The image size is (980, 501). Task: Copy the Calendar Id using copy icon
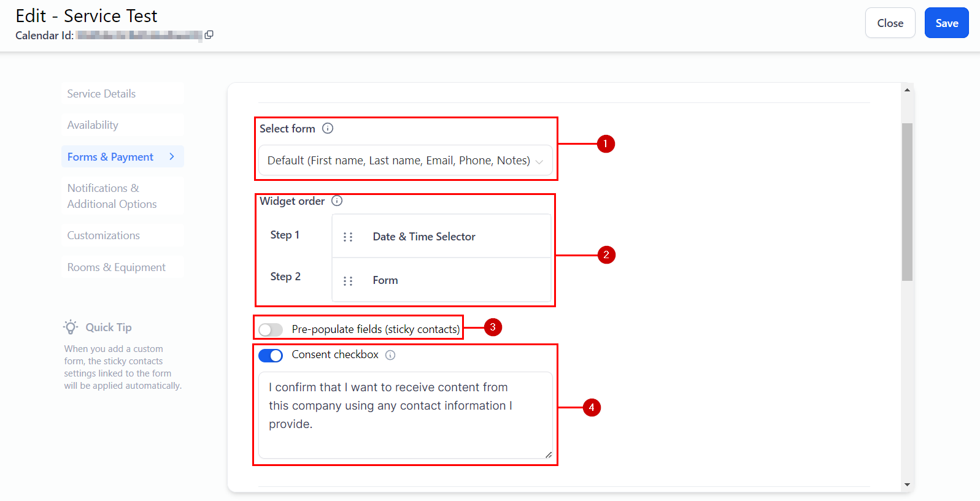(x=209, y=35)
